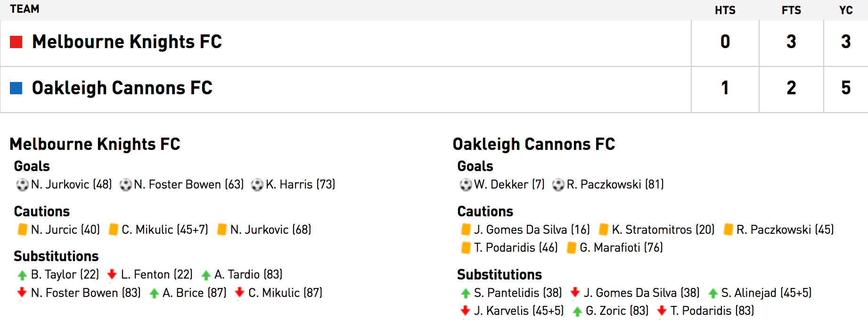868x329 pixels.
Task: Click the red Melbourne Knights color square
Action: tap(16, 42)
